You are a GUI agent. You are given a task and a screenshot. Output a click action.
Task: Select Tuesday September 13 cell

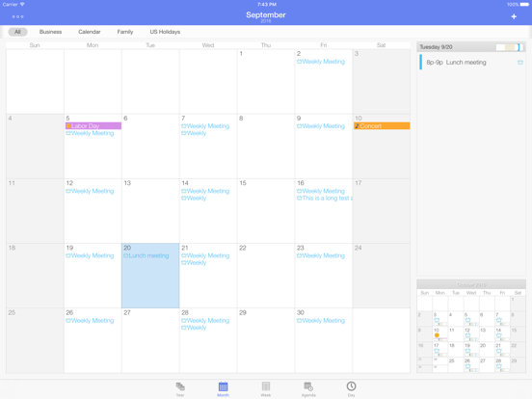(150, 211)
